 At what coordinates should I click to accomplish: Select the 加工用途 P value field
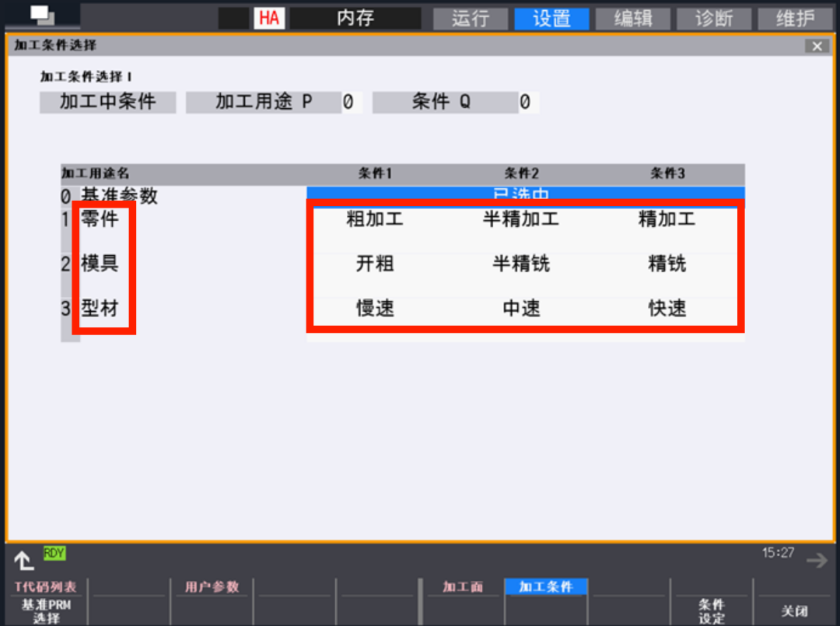tap(352, 102)
